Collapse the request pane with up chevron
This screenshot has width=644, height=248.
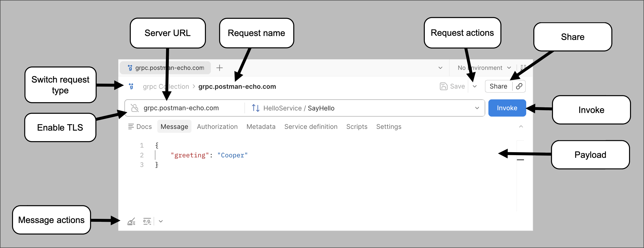pos(521,126)
